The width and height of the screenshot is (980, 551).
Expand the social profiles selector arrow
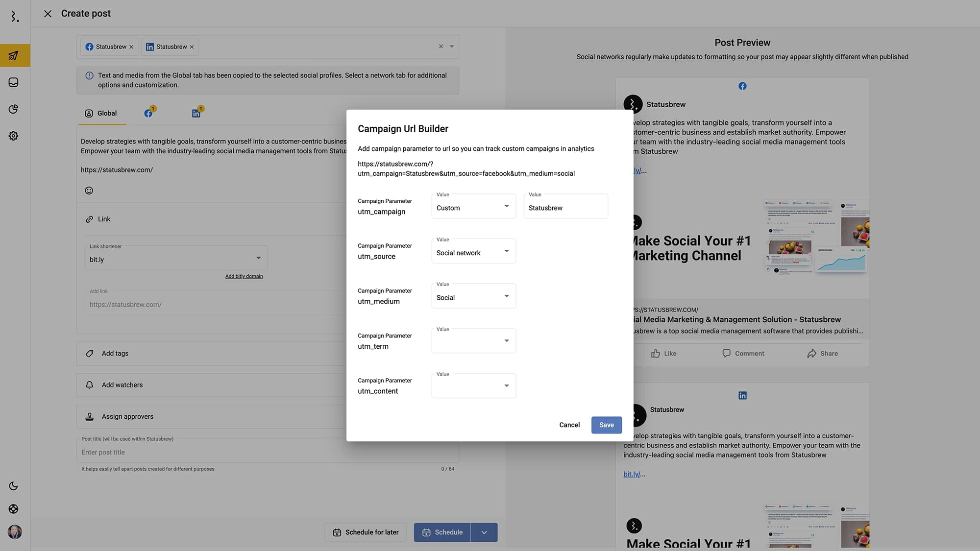click(452, 47)
